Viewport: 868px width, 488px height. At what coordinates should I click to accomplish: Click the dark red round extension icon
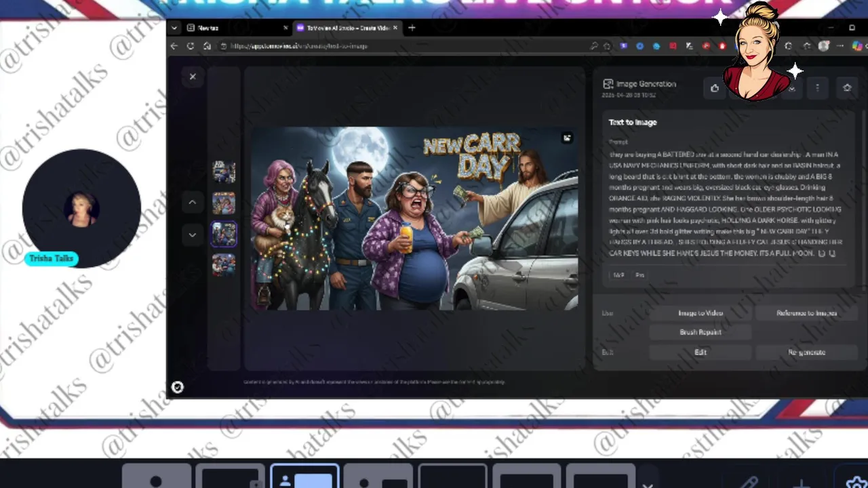click(x=706, y=46)
